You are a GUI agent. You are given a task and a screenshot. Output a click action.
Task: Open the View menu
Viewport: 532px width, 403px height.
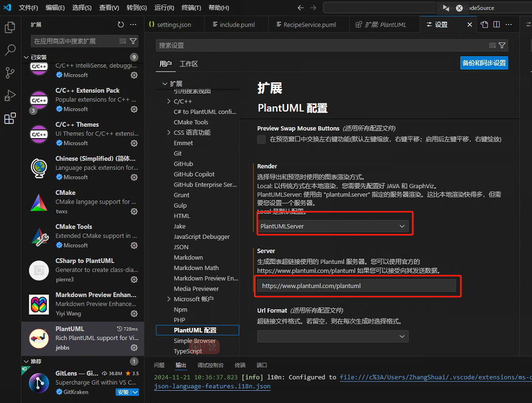[x=109, y=8]
